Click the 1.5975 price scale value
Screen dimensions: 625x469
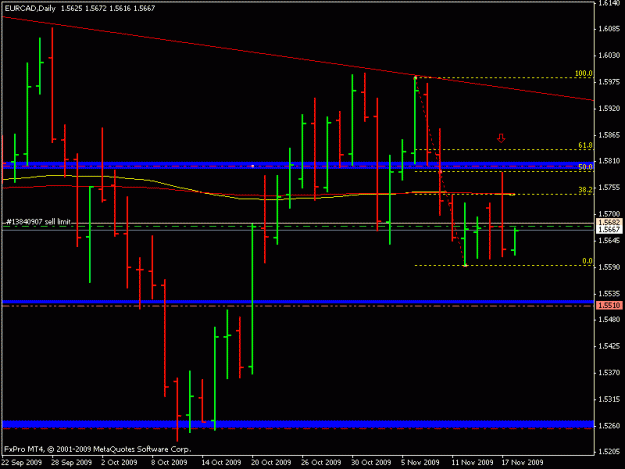(x=609, y=82)
